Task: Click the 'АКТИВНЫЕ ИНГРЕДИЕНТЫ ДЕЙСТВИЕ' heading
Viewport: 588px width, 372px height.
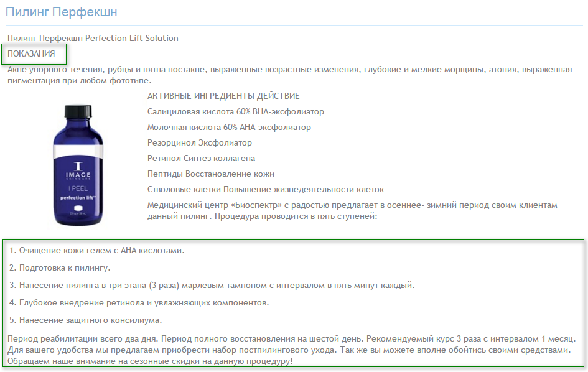Action: pyautogui.click(x=223, y=96)
